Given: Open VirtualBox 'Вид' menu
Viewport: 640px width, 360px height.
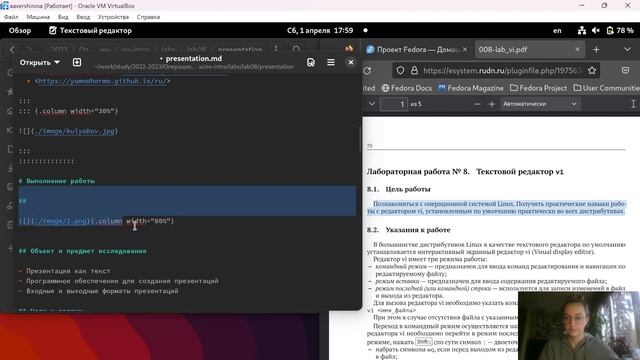Looking at the screenshot, I should point(63,17).
